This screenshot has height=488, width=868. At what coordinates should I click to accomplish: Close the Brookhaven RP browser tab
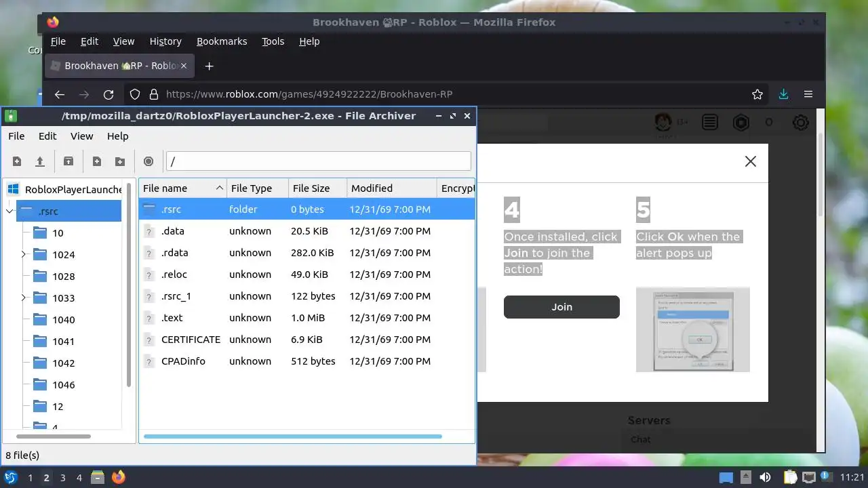184,66
